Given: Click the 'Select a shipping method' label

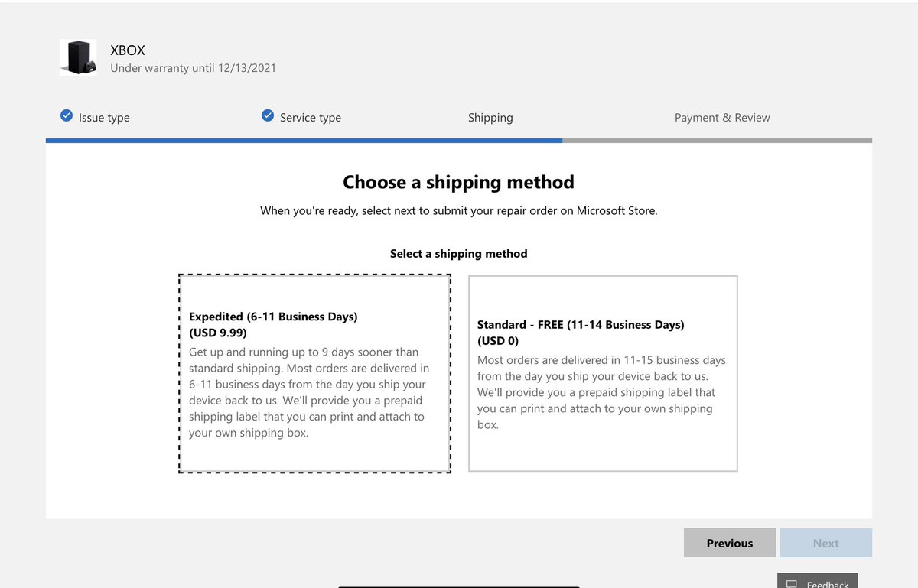Looking at the screenshot, I should (458, 253).
